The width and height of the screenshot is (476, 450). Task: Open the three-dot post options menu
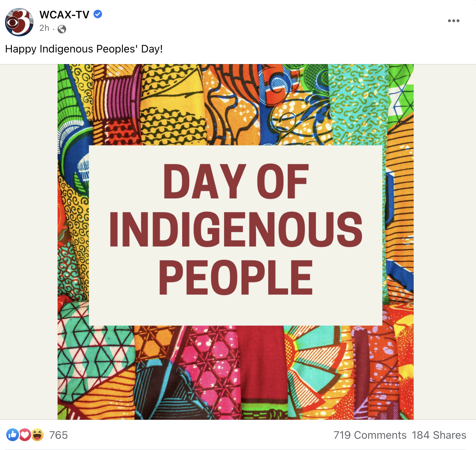[453, 21]
